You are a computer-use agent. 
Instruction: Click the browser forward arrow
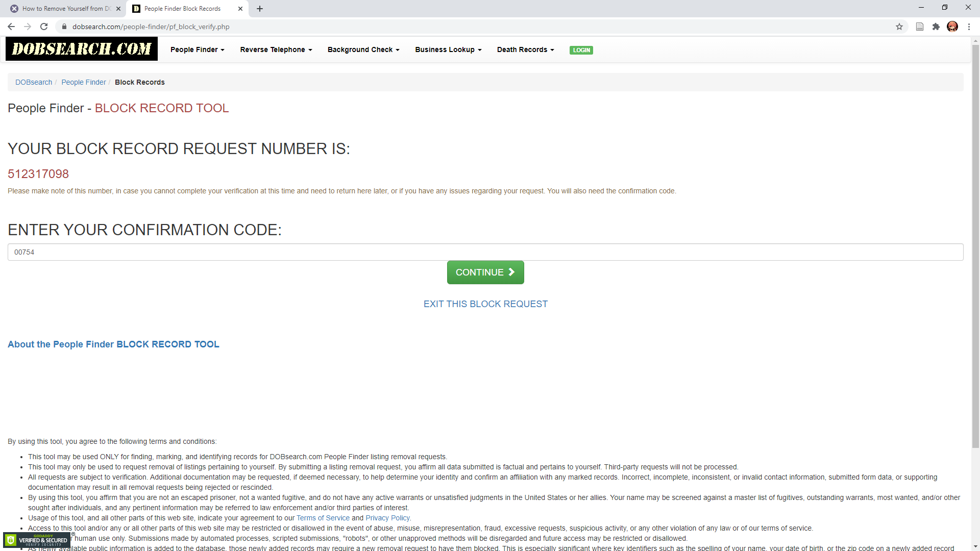(28, 27)
